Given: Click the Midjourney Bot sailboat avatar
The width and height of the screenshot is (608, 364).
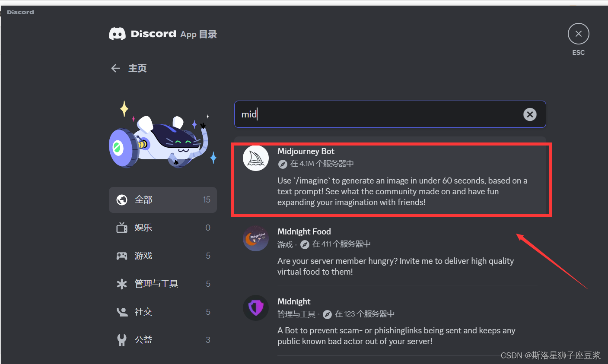Looking at the screenshot, I should [256, 158].
